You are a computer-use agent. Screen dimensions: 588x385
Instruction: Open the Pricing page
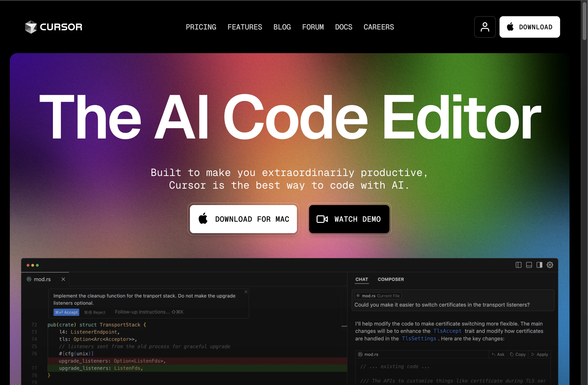click(x=201, y=27)
